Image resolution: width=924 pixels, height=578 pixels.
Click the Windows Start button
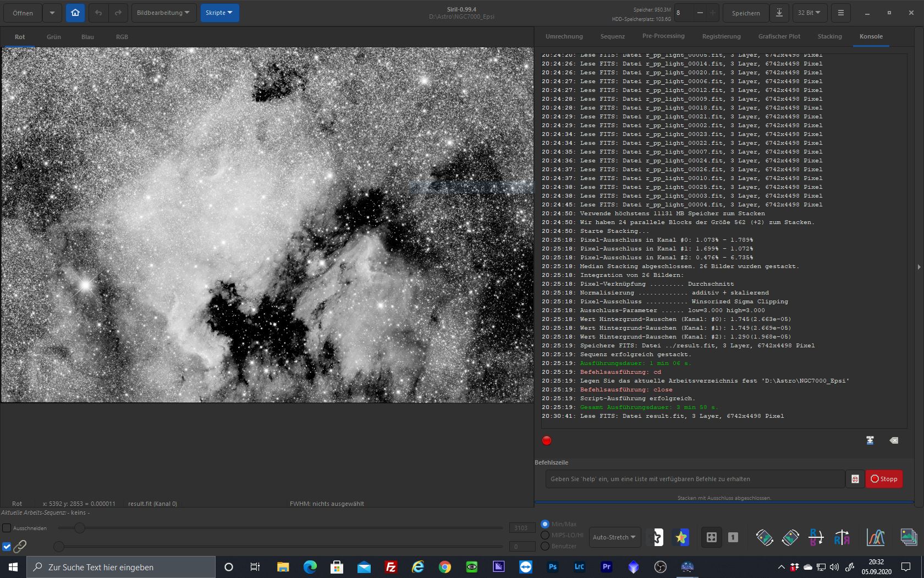point(13,567)
